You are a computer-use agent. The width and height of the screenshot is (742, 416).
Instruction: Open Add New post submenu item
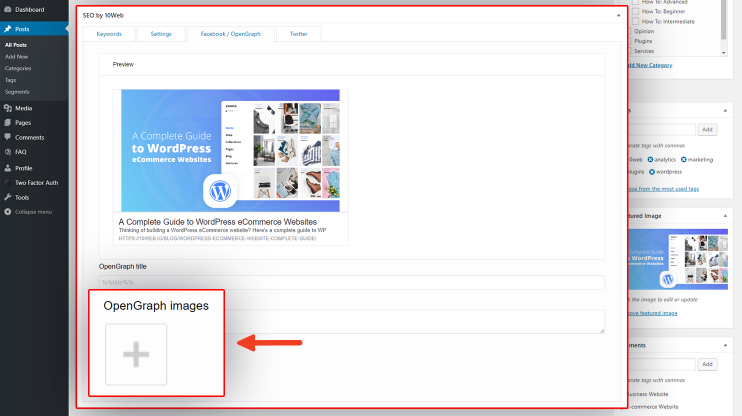(x=17, y=57)
